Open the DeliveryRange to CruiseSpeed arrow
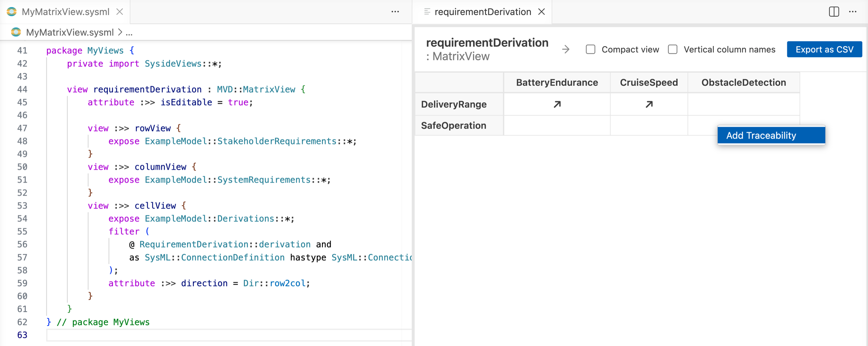 pos(649,104)
